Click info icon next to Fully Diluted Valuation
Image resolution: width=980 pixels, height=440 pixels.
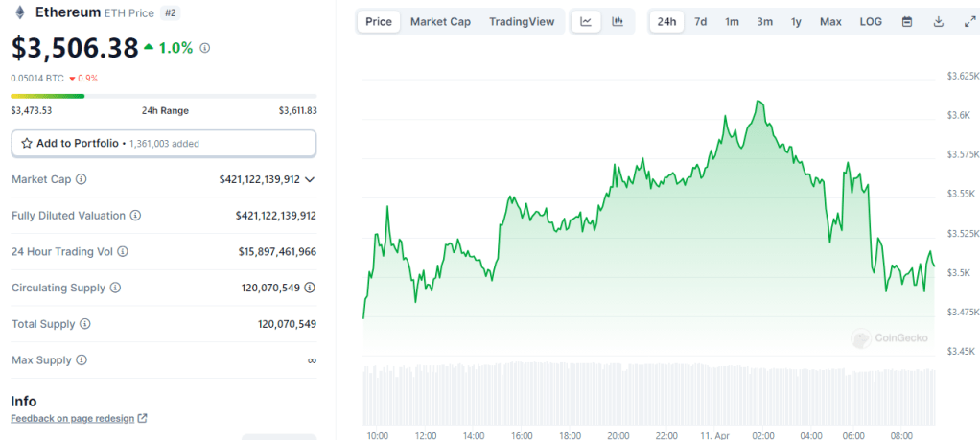(135, 216)
